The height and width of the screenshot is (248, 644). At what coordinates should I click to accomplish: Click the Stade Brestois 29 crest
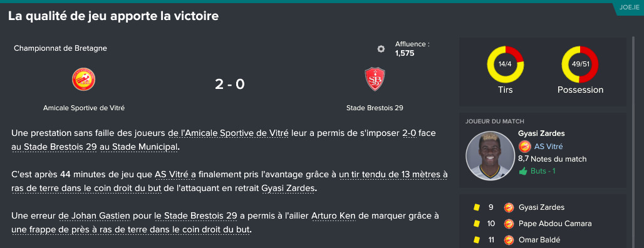(375, 79)
